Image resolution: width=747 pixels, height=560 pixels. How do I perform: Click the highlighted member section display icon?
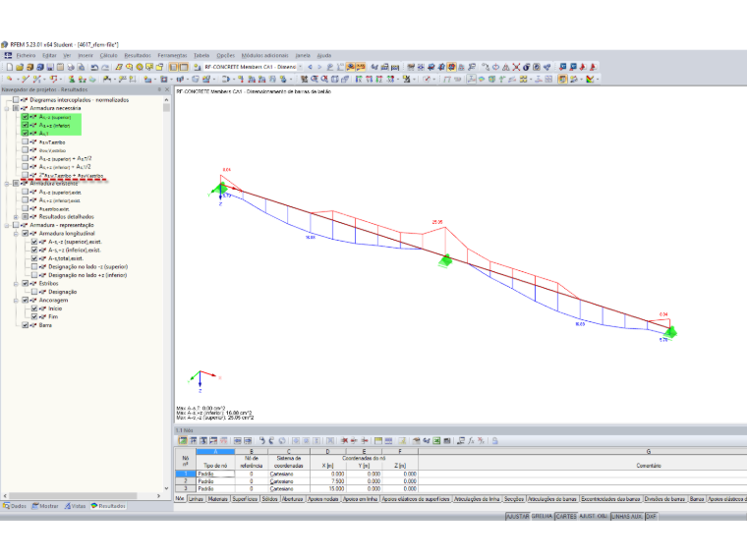471,79
